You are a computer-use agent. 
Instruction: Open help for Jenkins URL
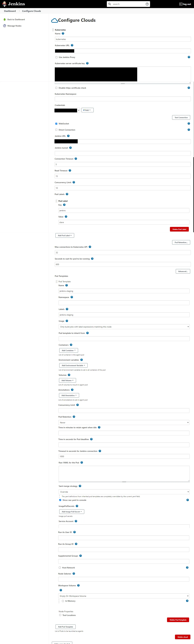(68, 136)
